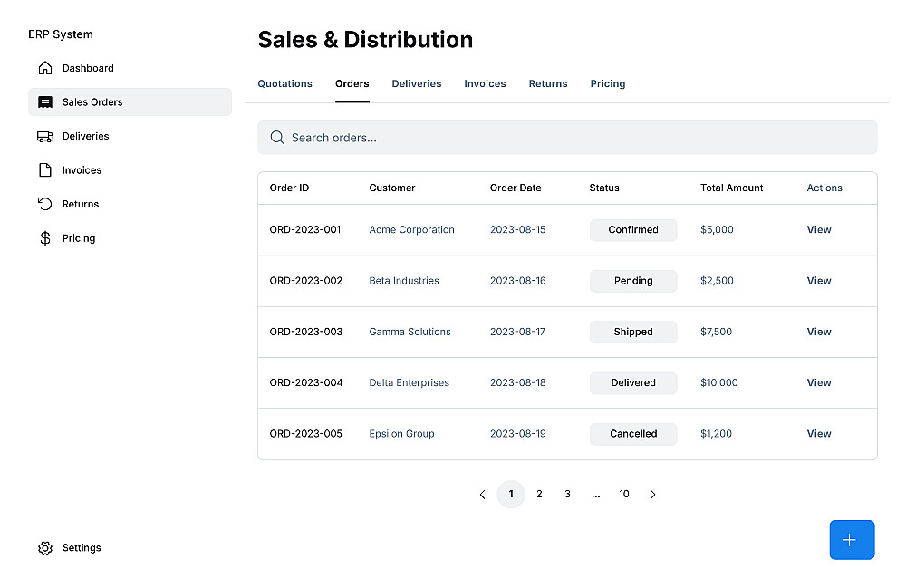The image size is (906, 588).
Task: Click the magnifier icon in search bar
Action: click(277, 138)
